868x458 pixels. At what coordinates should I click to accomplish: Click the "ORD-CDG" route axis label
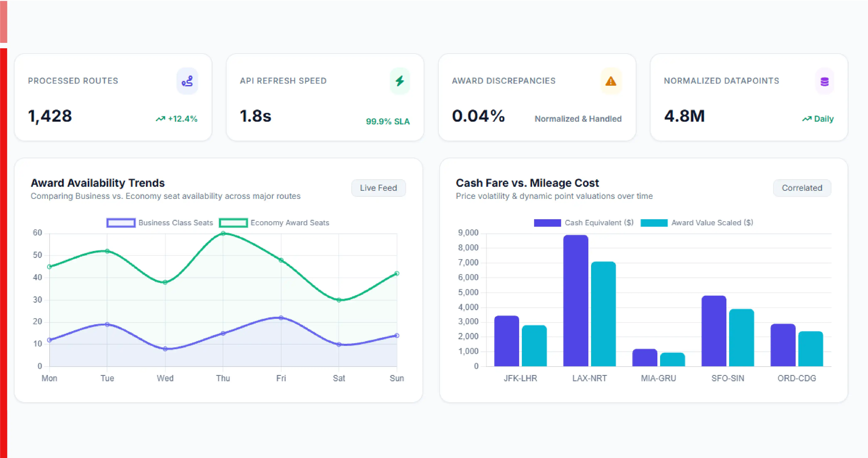pyautogui.click(x=797, y=379)
